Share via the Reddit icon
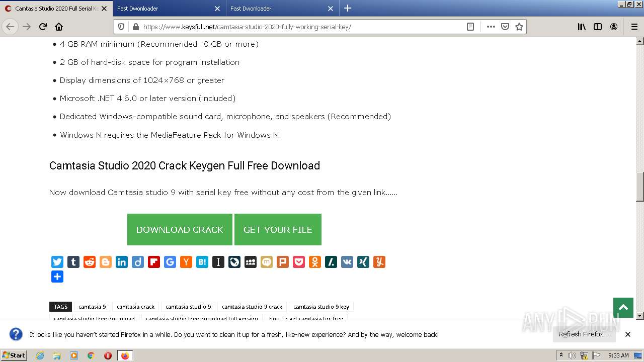The image size is (644, 362). coord(90,262)
